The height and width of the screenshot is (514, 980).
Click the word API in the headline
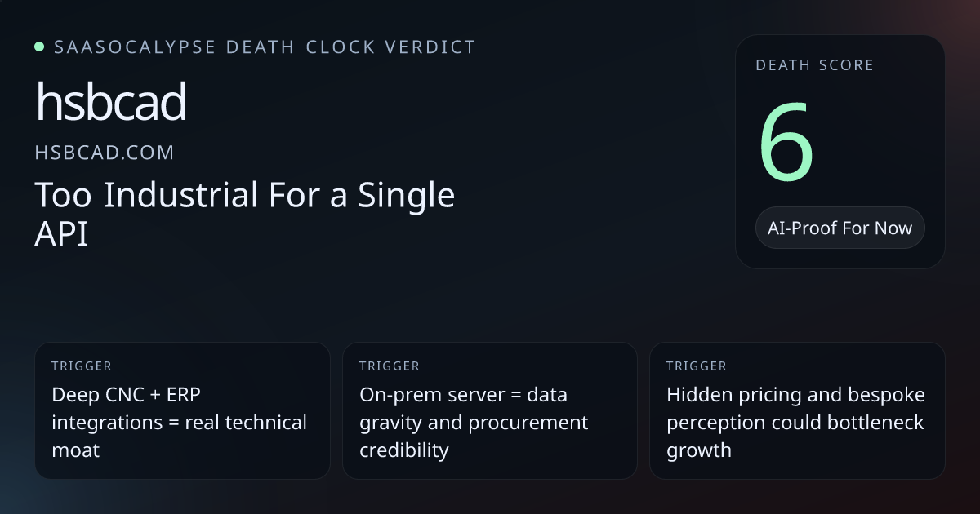click(x=61, y=234)
